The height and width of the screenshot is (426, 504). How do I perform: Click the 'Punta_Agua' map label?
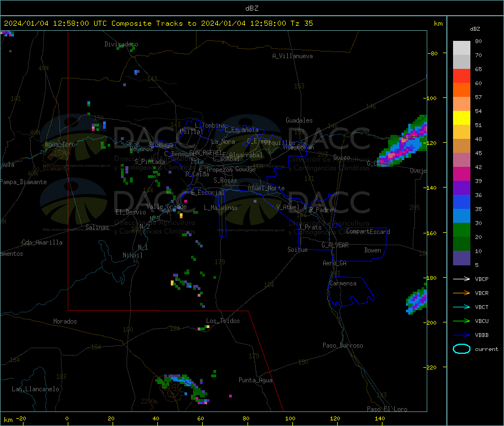255,381
